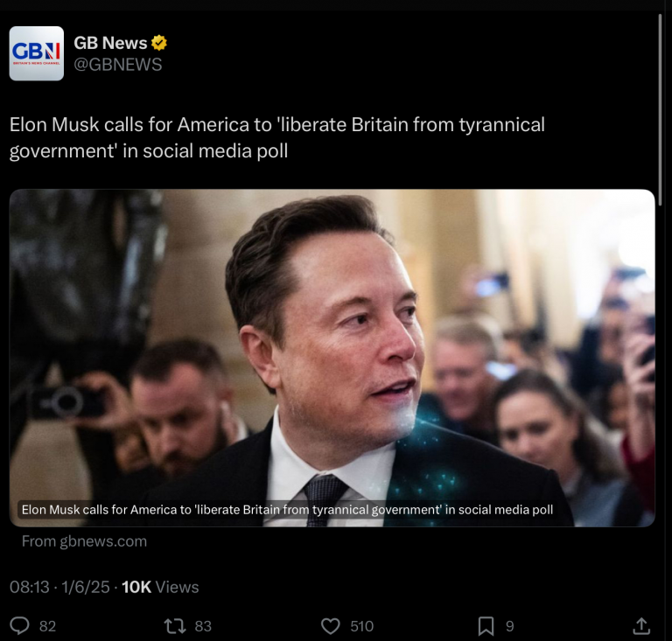The image size is (672, 641).
Task: Click the 9 bookmarks count
Action: (509, 626)
